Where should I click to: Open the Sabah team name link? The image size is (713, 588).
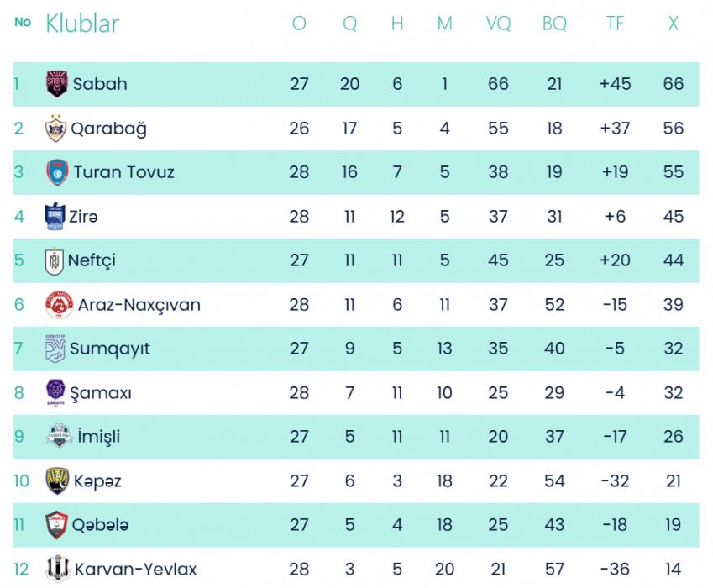(x=100, y=84)
